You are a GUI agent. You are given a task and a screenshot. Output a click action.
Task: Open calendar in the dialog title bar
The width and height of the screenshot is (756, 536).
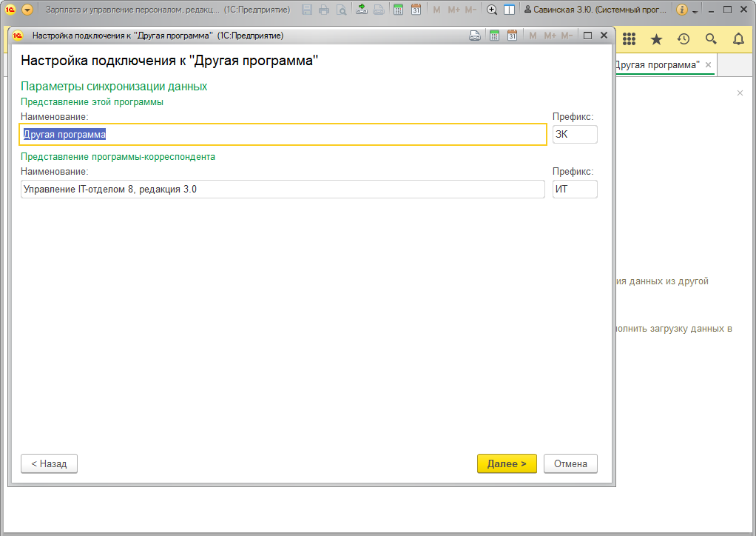[511, 36]
